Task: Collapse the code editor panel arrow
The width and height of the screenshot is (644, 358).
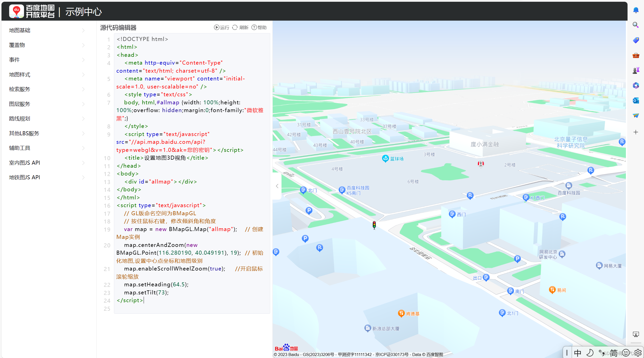Action: pyautogui.click(x=277, y=186)
